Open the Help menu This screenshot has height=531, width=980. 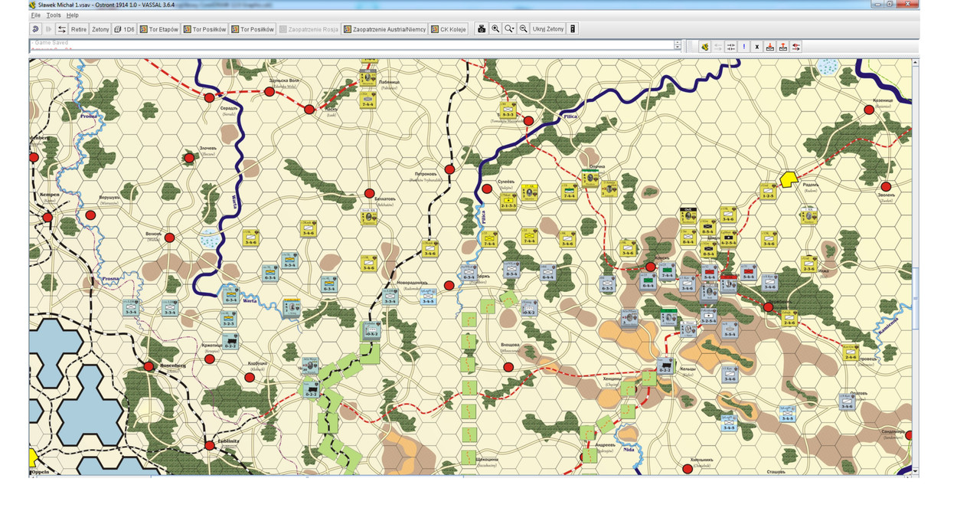point(72,15)
